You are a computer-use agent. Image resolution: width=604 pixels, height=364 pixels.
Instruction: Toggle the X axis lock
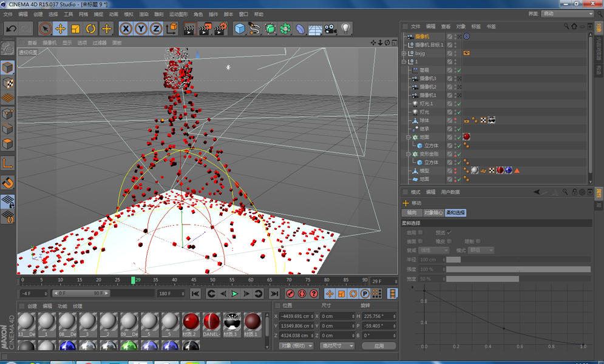pyautogui.click(x=126, y=29)
